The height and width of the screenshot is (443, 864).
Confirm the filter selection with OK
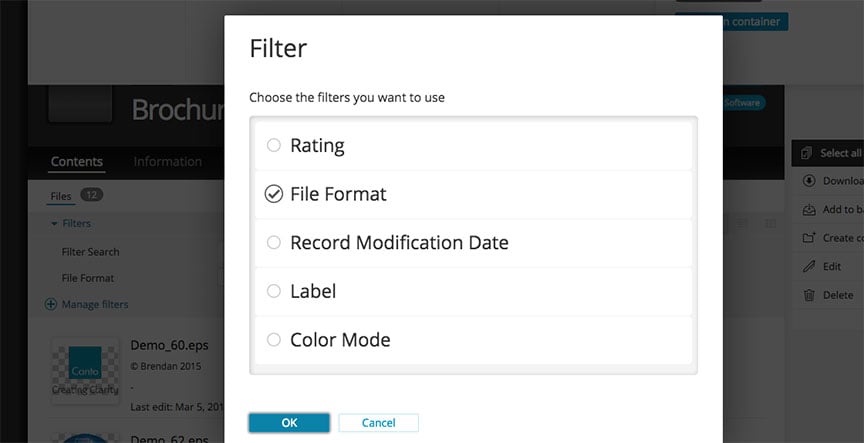[289, 423]
